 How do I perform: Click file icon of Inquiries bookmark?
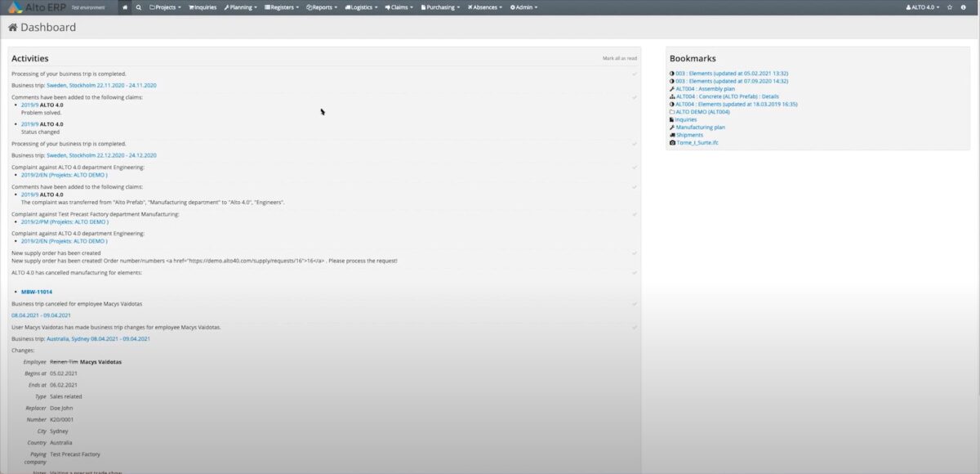(x=671, y=119)
